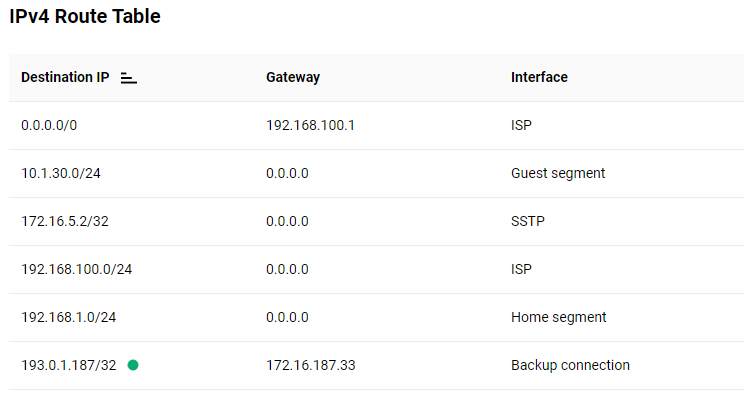Click the green status dot on 193.0.1.187/32
754x395 pixels.
pyautogui.click(x=133, y=365)
